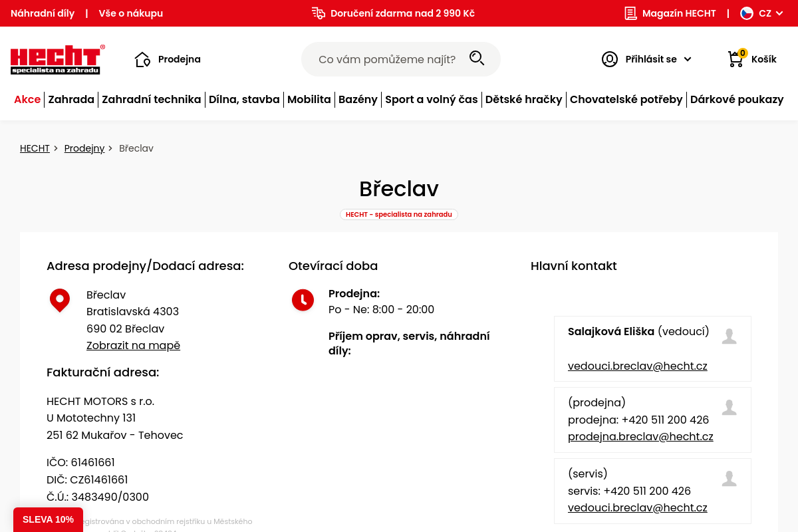Click Č.Ú.: 3483490/0300 text
Screen dimensions: 798x532
[98, 497]
